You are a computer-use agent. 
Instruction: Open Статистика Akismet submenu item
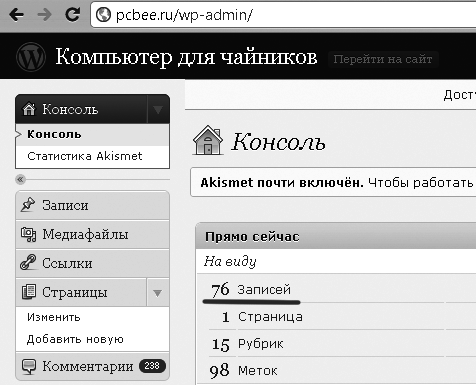pos(85,156)
